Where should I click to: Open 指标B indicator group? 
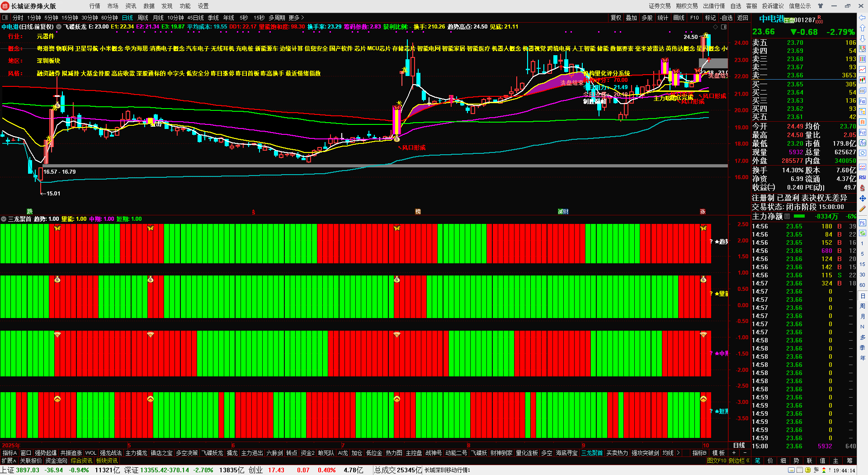699,453
